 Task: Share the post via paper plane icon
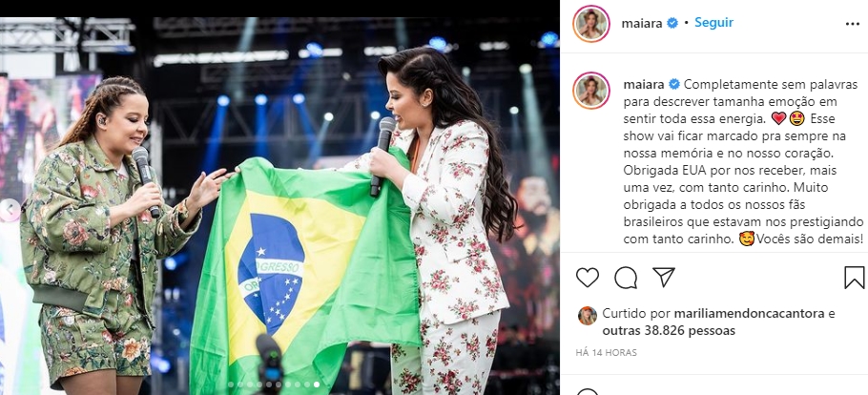(663, 277)
